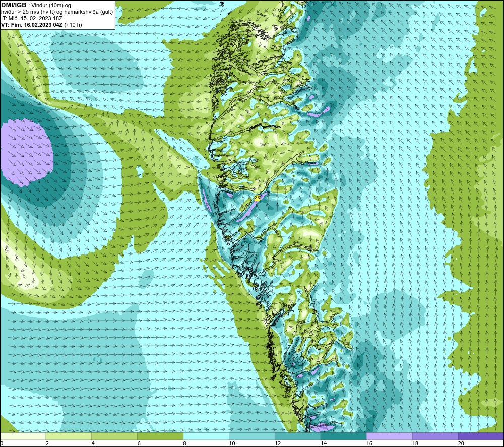Image resolution: width=504 pixels, height=447 pixels.
Task: Click the 10–12 m/s legend color swatch
Action: [251, 436]
